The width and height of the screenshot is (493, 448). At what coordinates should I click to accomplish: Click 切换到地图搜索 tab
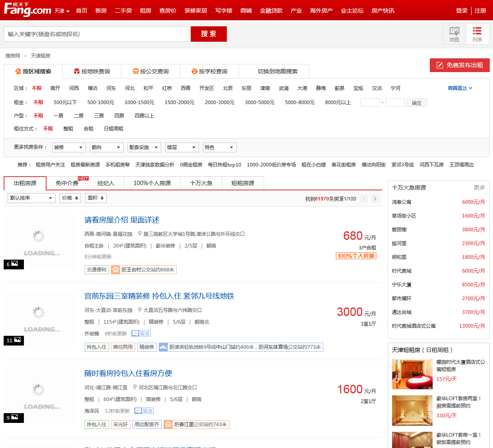pyautogui.click(x=278, y=71)
